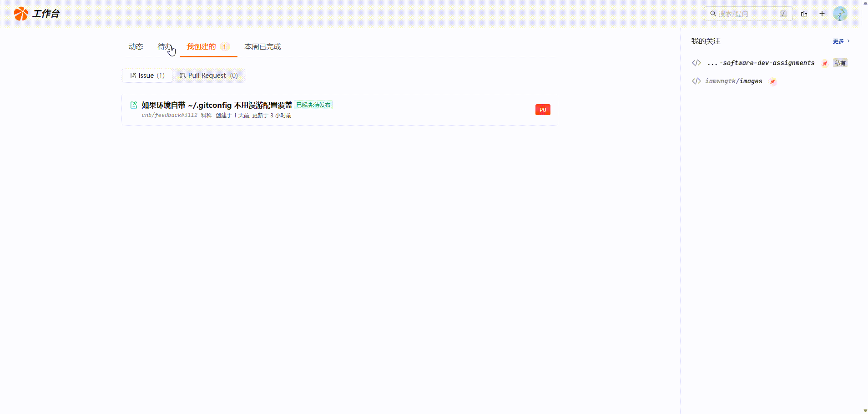Image resolution: width=868 pixels, height=414 pixels.
Task: Click the plus icon to create new item
Action: click(822, 14)
